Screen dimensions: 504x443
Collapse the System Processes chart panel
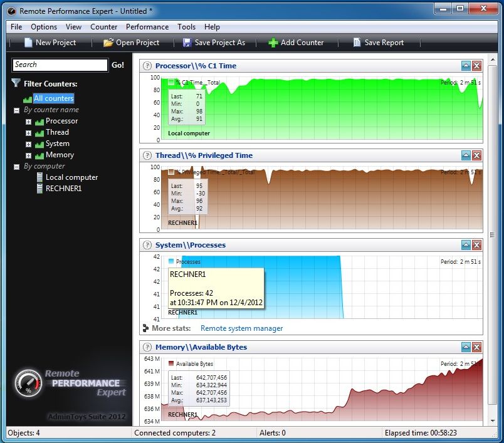coord(466,245)
